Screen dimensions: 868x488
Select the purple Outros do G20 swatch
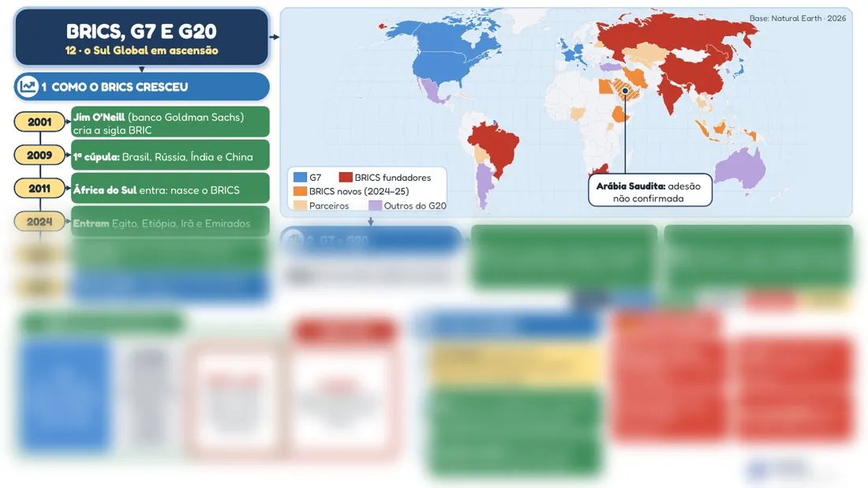point(376,205)
